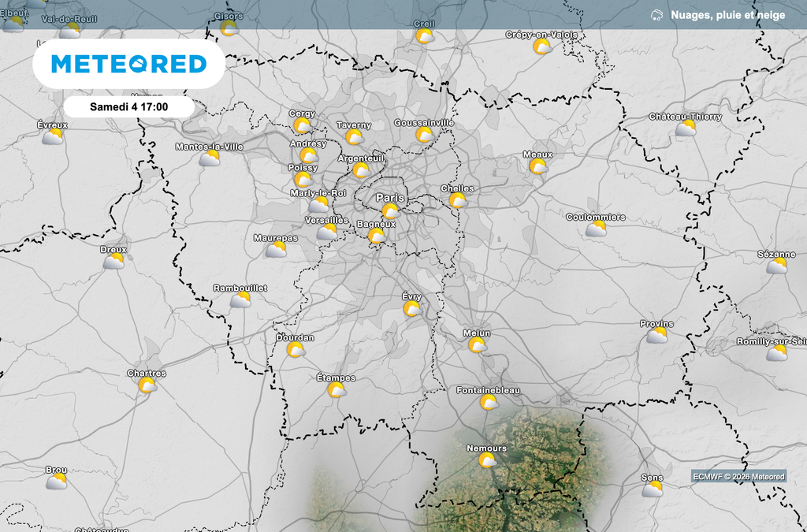The image size is (807, 532).
Task: Click the Chartres sun-cloud icon
Action: pos(147,385)
